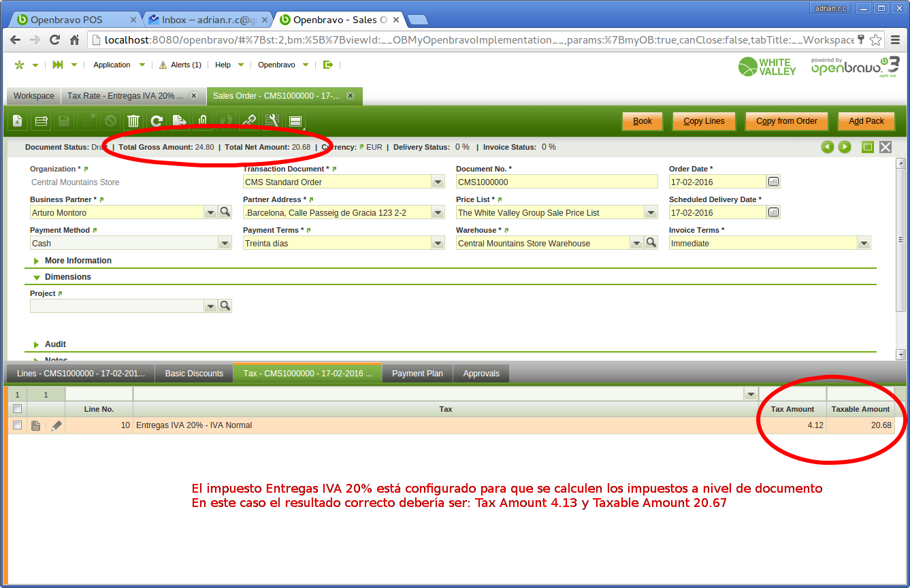The height and width of the screenshot is (588, 910).
Task: Switch to the Inbox browser tab
Action: click(x=208, y=20)
